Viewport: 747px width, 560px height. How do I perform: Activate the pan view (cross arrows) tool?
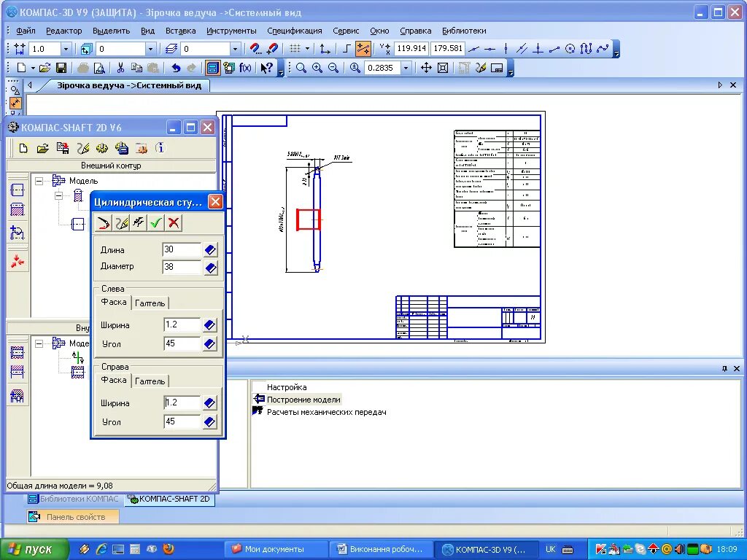coord(426,68)
